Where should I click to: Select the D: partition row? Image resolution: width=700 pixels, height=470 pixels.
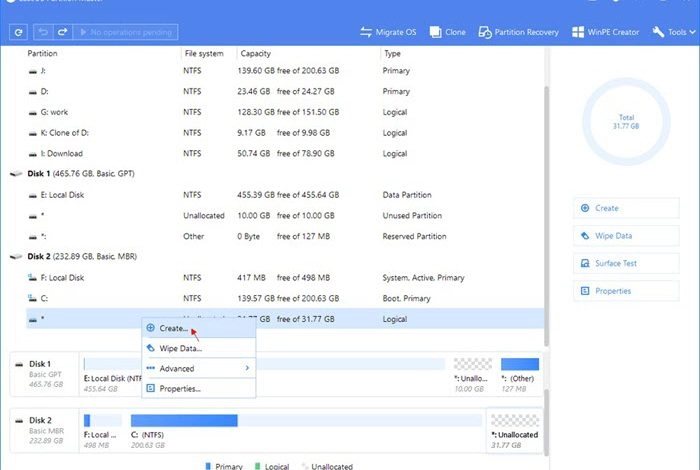tap(285, 91)
